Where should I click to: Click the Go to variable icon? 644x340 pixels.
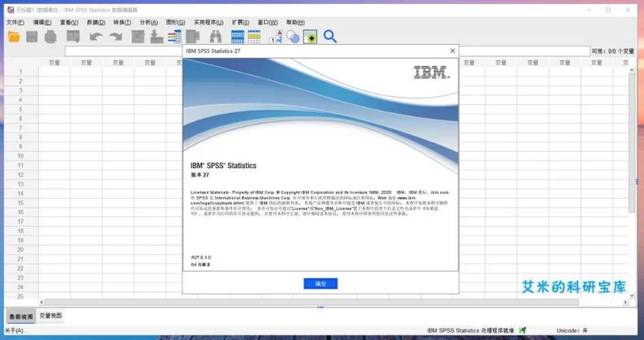pos(156,37)
